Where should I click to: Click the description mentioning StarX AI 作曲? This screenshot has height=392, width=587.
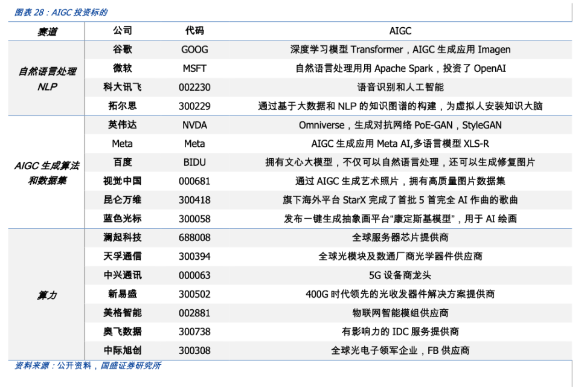[400, 200]
